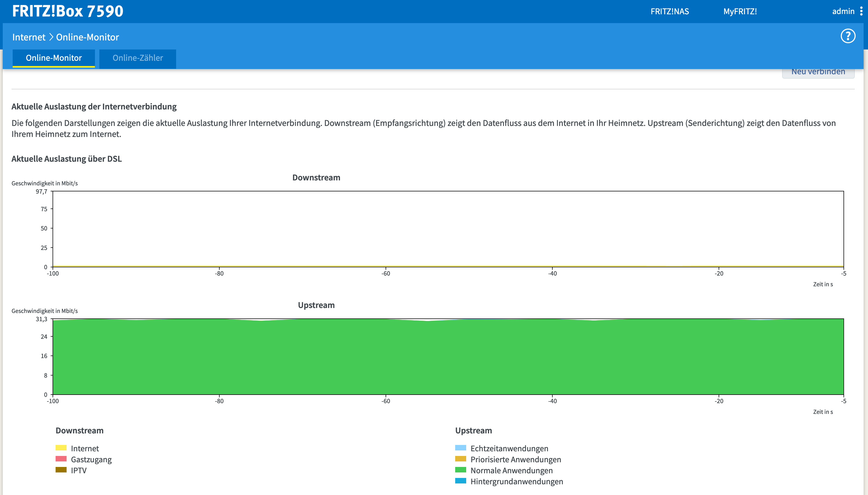The width and height of the screenshot is (868, 495).
Task: Click the Upstream chart title
Action: coord(316,305)
